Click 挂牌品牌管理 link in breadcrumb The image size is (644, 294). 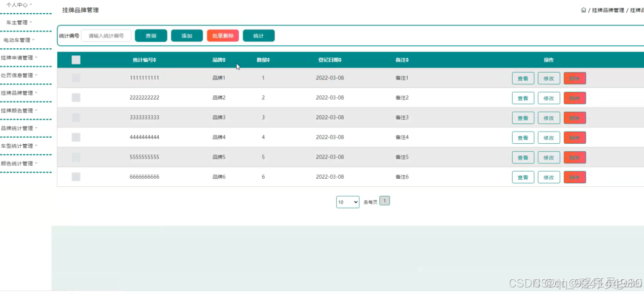(x=608, y=10)
